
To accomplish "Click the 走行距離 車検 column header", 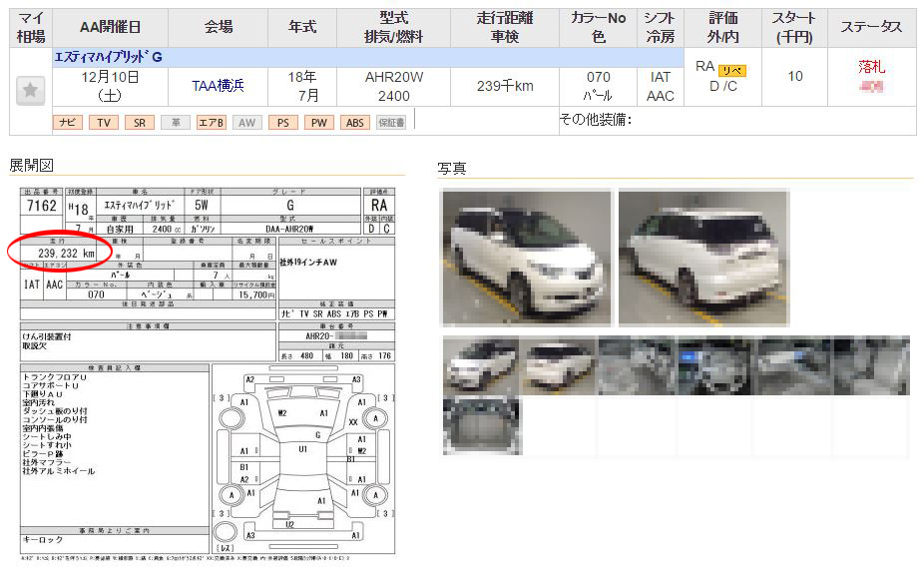I will tap(505, 27).
